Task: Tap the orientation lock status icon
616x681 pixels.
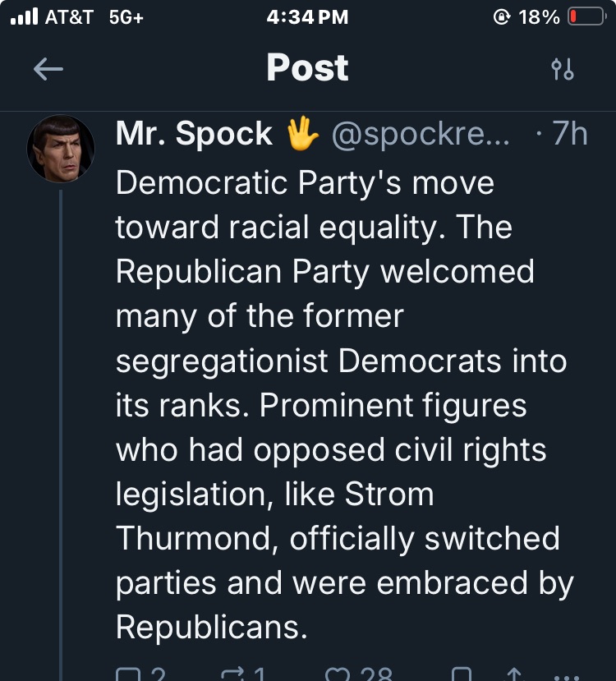Action: (x=500, y=17)
